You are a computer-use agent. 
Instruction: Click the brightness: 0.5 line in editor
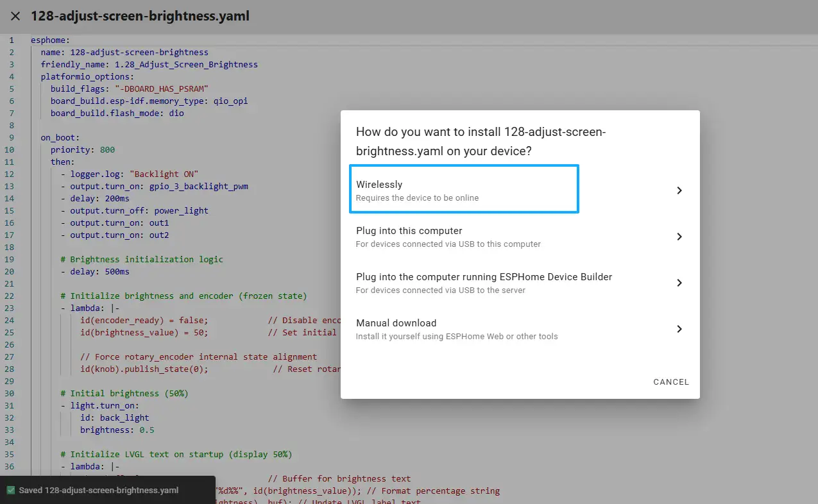(117, 430)
